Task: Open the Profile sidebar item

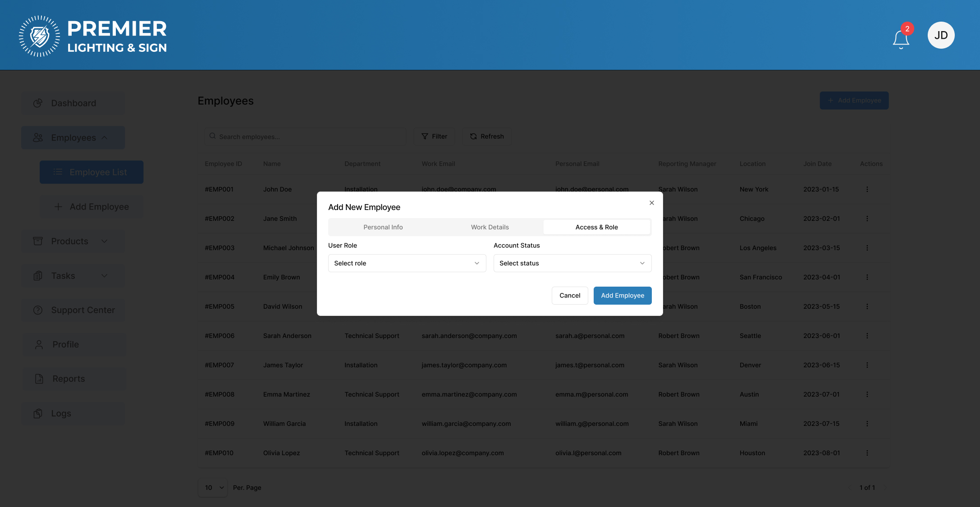Action: pyautogui.click(x=65, y=345)
